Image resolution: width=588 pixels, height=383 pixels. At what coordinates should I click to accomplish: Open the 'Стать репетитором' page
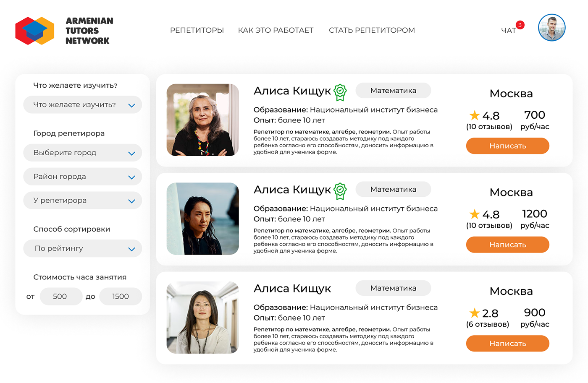pos(372,30)
